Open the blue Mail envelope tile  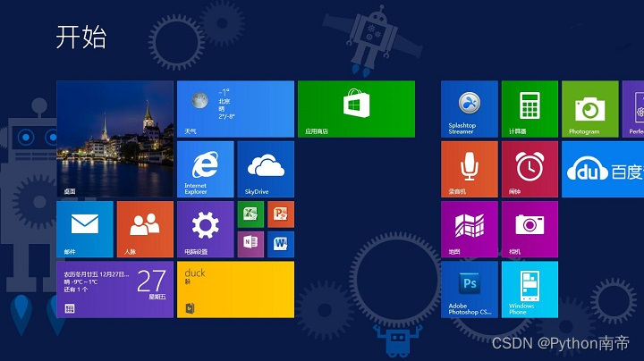click(85, 229)
